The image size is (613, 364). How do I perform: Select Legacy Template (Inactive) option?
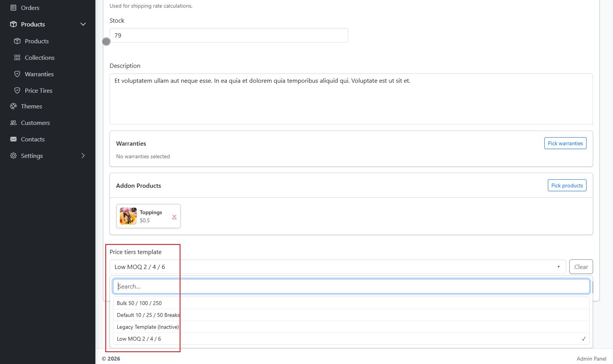pyautogui.click(x=148, y=327)
